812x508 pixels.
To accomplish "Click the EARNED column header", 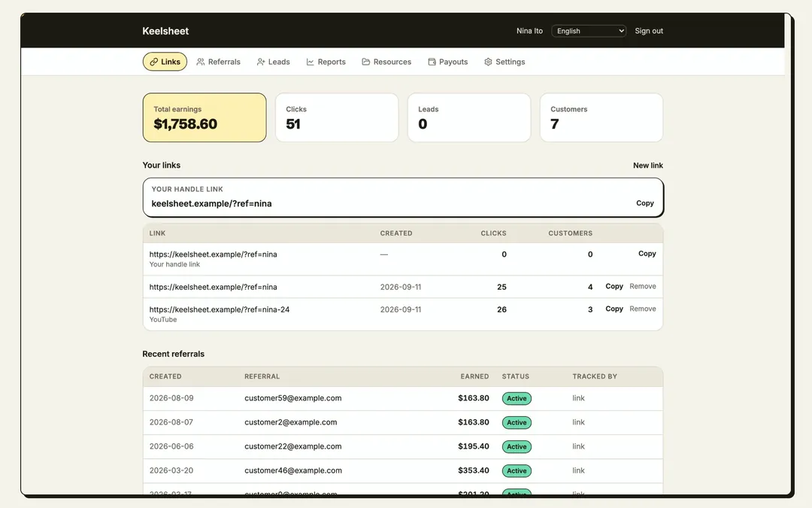I will (x=474, y=376).
